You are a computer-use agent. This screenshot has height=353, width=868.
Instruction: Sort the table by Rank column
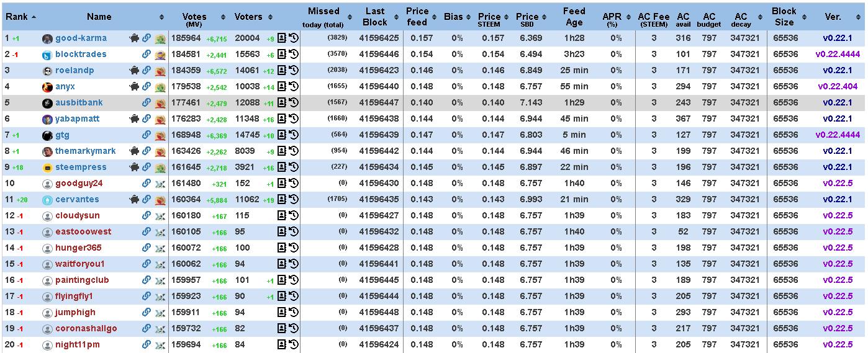pyautogui.click(x=20, y=17)
